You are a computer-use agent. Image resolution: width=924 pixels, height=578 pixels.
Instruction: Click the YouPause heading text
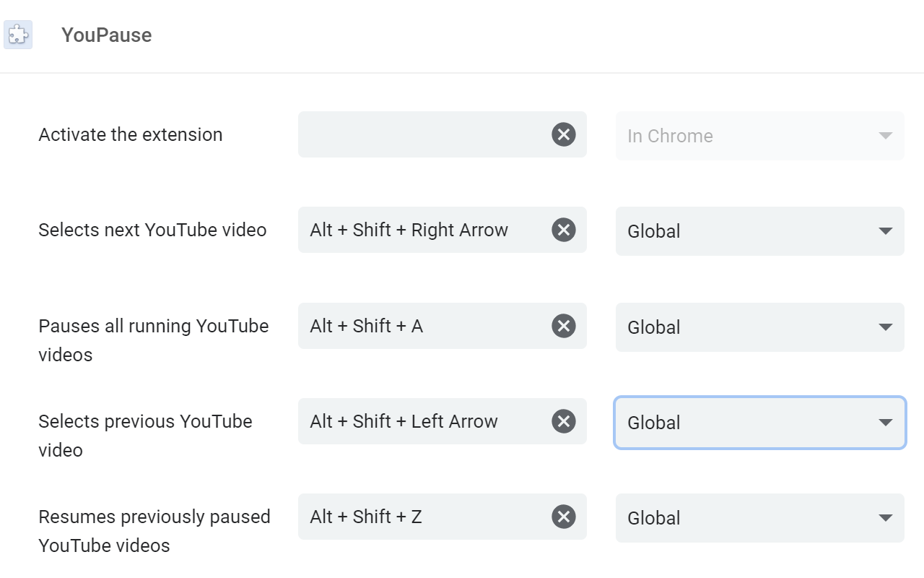point(106,34)
